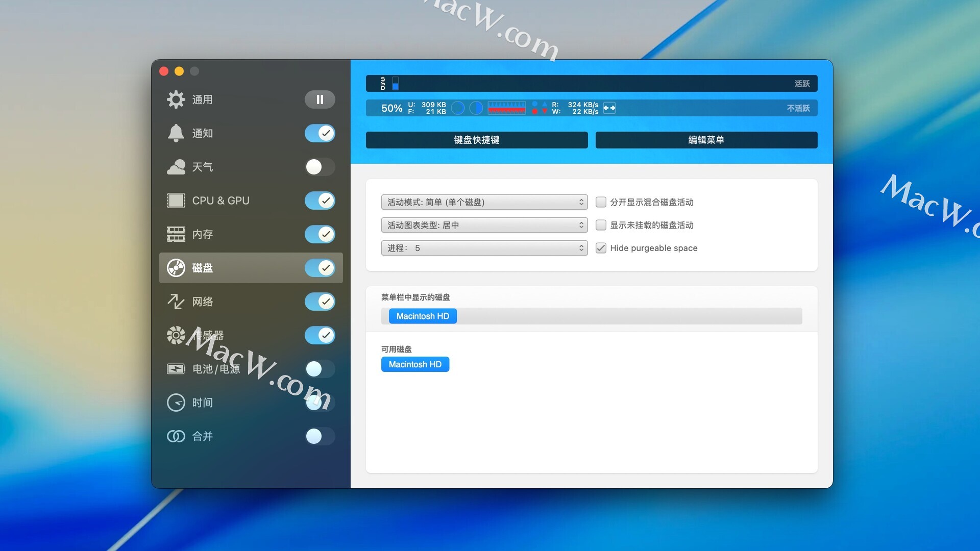This screenshot has width=980, height=551.
Task: Expand the 进程 count dropdown
Action: (484, 248)
